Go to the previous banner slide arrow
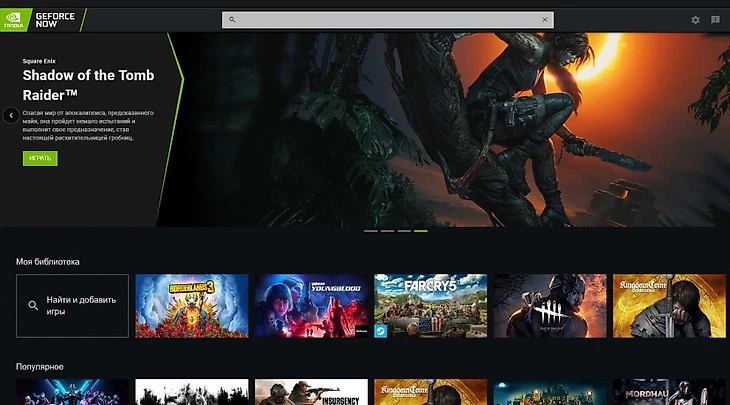 point(11,115)
